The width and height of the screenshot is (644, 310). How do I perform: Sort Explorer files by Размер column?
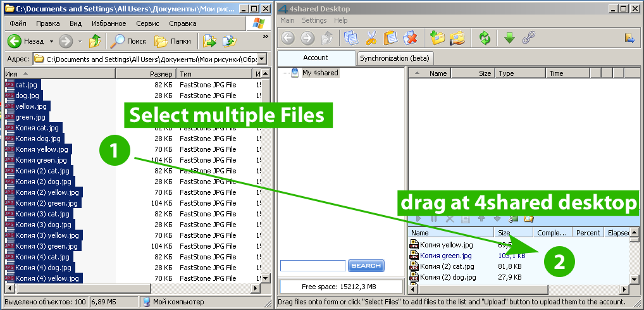click(146, 74)
